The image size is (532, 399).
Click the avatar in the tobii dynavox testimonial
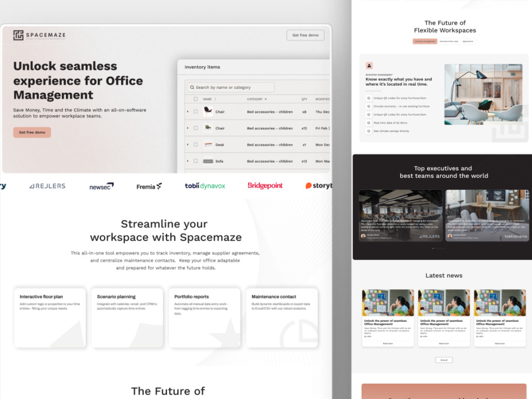click(x=450, y=236)
